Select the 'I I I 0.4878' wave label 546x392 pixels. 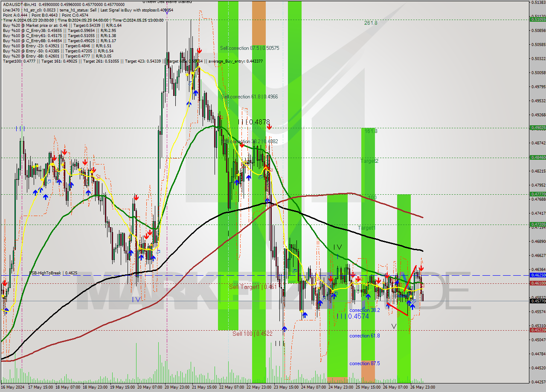pyautogui.click(x=254, y=122)
